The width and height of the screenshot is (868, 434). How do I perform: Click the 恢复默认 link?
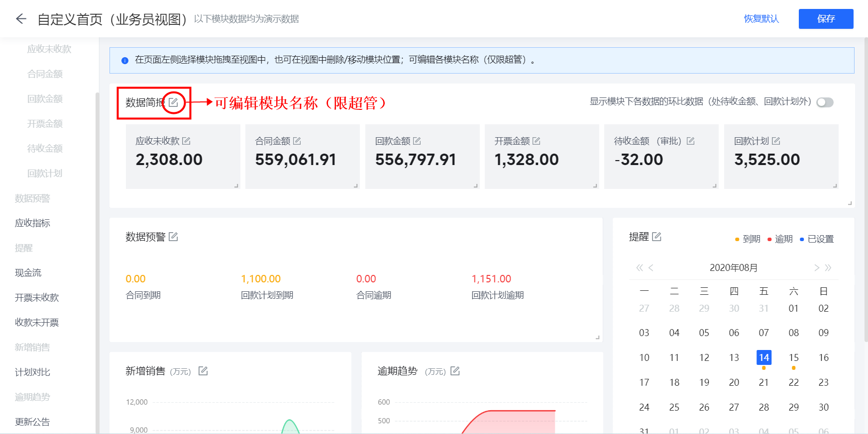coord(761,19)
